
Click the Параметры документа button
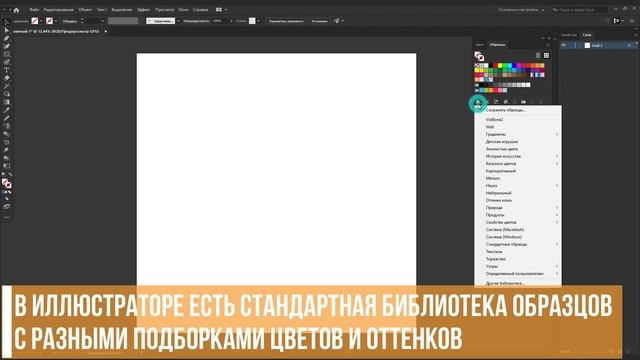point(286,21)
